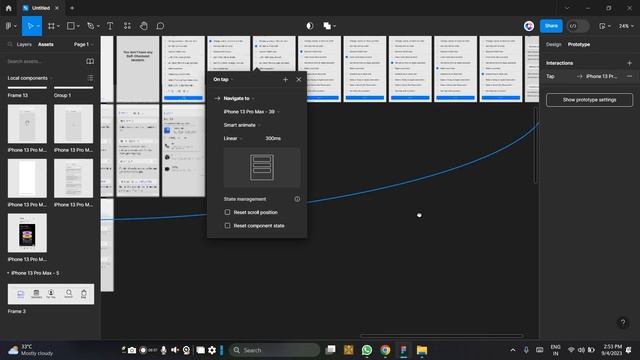
Task: Select the Untitled file tab
Action: click(x=40, y=8)
